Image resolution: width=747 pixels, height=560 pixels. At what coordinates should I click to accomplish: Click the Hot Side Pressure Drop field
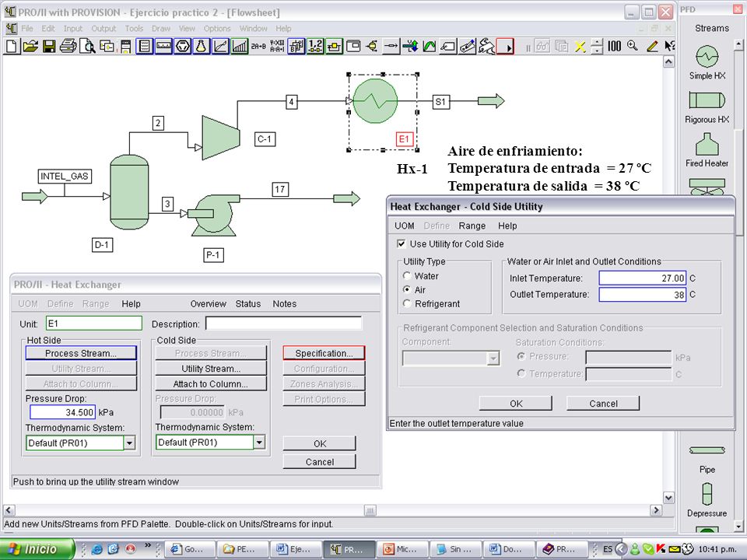pyautogui.click(x=62, y=412)
